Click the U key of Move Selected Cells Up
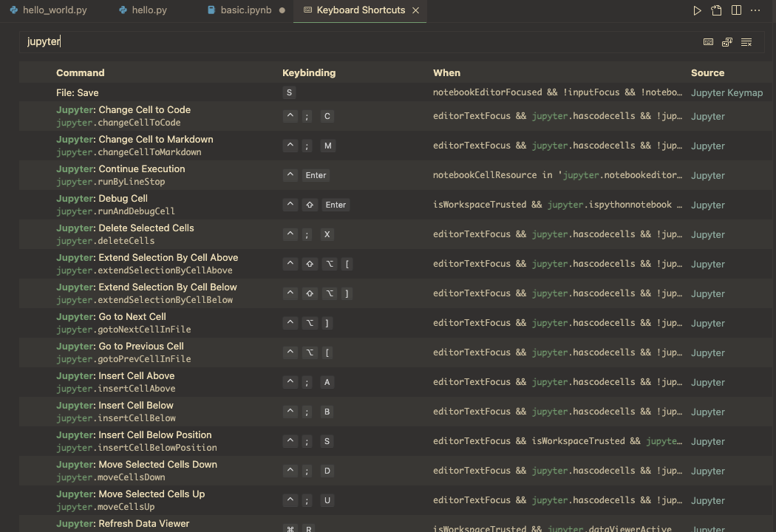Viewport: 776px width, 532px height. [x=327, y=500]
